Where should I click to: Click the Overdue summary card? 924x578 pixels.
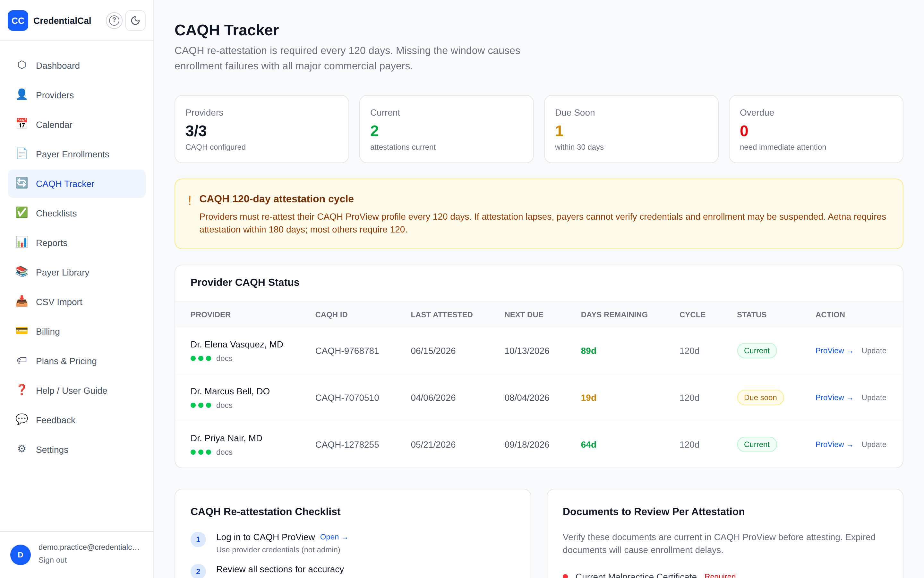click(816, 129)
